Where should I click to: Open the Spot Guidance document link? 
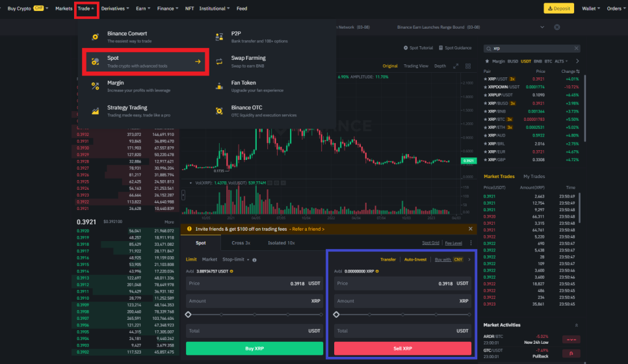pos(455,47)
